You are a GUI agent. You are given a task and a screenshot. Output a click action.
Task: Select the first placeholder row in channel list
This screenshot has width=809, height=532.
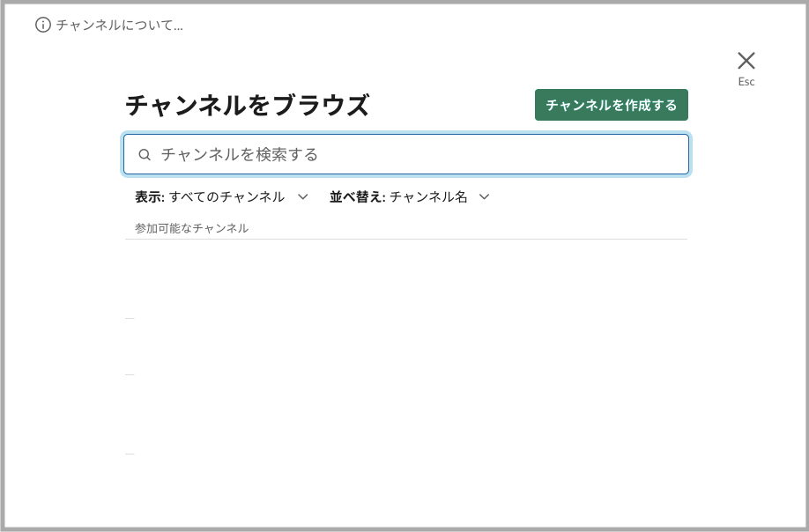pyautogui.click(x=130, y=318)
